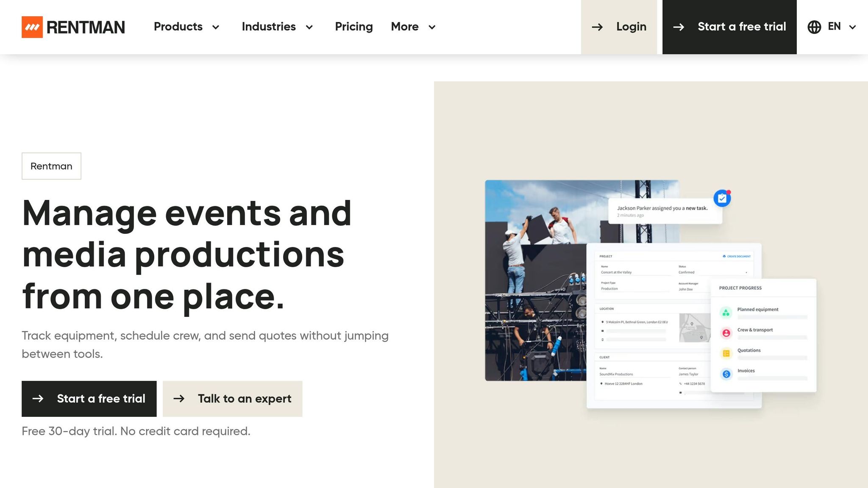
Task: Go to the Pricing page
Action: point(354,27)
